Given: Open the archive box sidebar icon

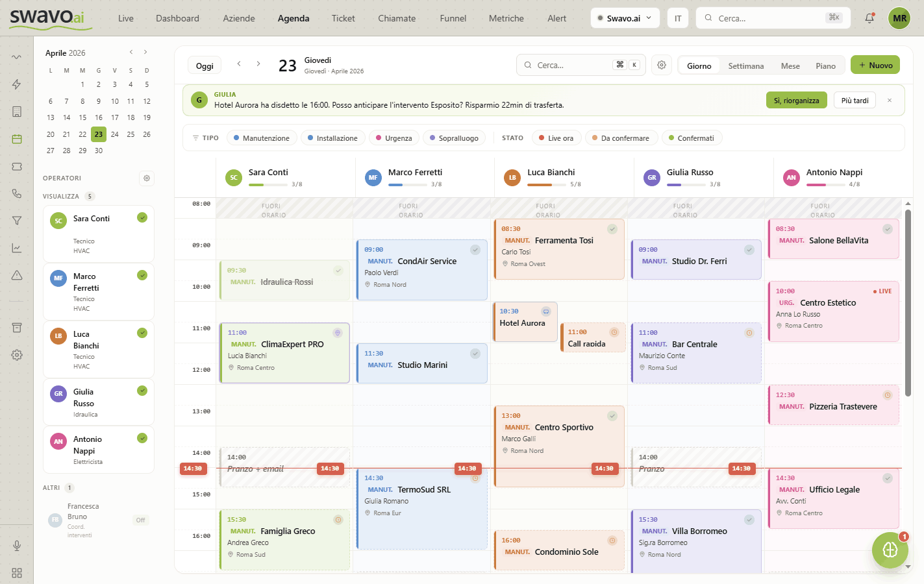Looking at the screenshot, I should (x=17, y=328).
